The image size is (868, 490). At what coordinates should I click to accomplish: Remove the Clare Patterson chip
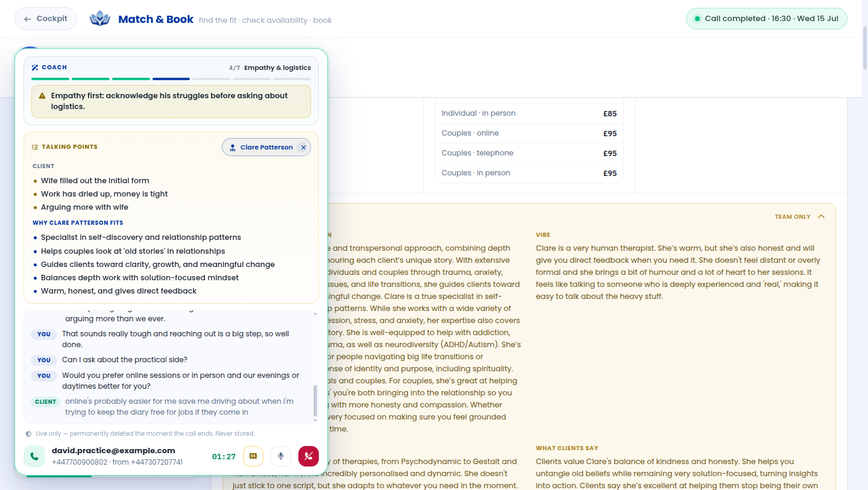304,147
